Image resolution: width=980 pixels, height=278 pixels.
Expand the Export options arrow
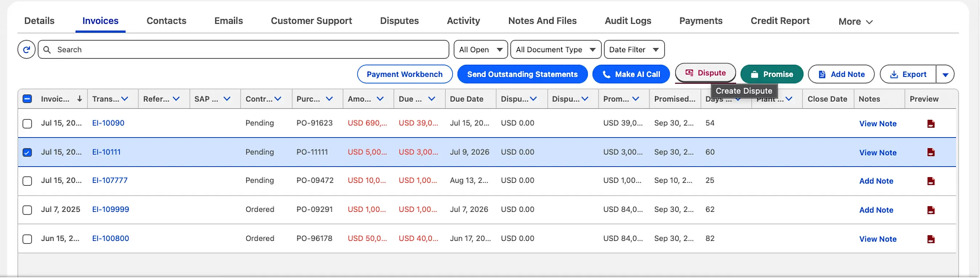point(945,74)
